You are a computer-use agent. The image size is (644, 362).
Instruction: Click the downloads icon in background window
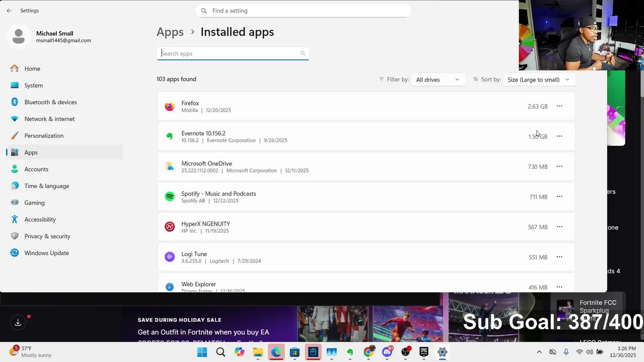tap(18, 323)
